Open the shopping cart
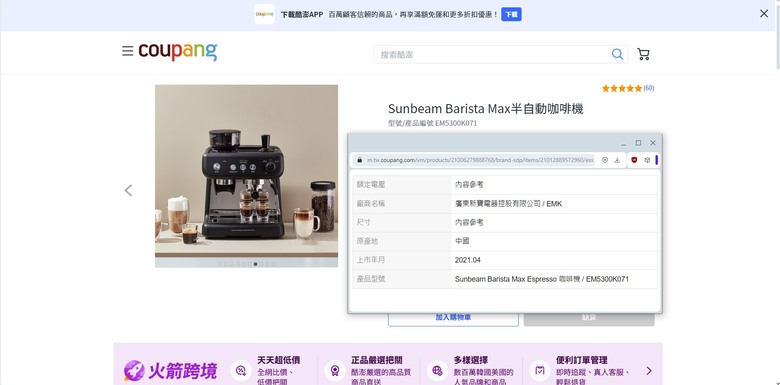Screen dimensions: 780x385 pyautogui.click(x=643, y=54)
